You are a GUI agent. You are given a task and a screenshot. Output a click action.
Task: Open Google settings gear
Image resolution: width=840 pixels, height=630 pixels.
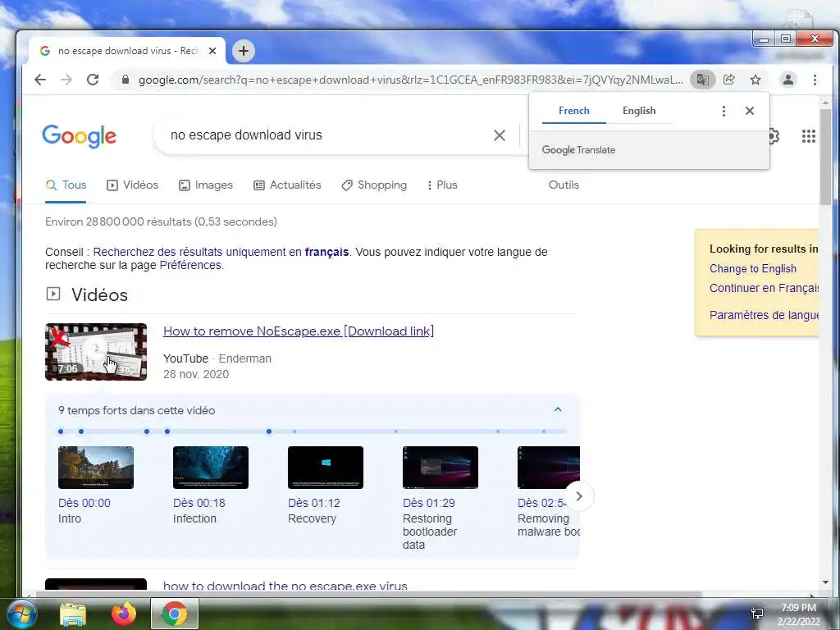click(774, 136)
